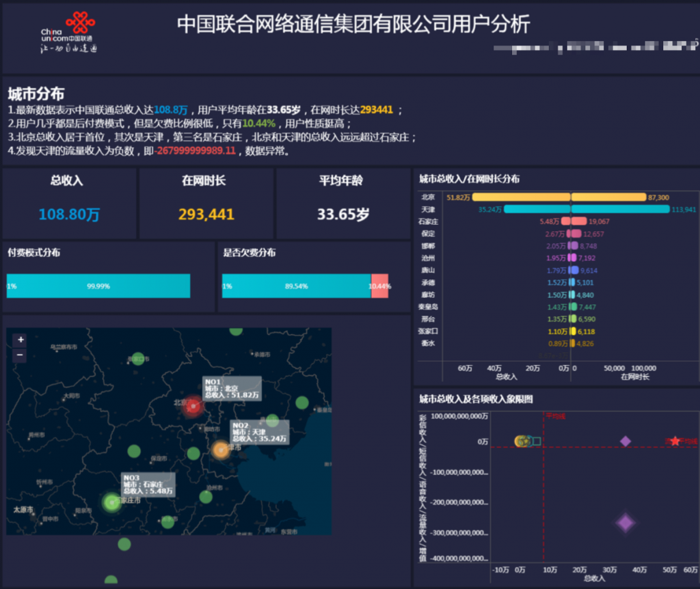The height and width of the screenshot is (589, 700).
Task: Click the 邢台 row label
Action: (x=428, y=319)
